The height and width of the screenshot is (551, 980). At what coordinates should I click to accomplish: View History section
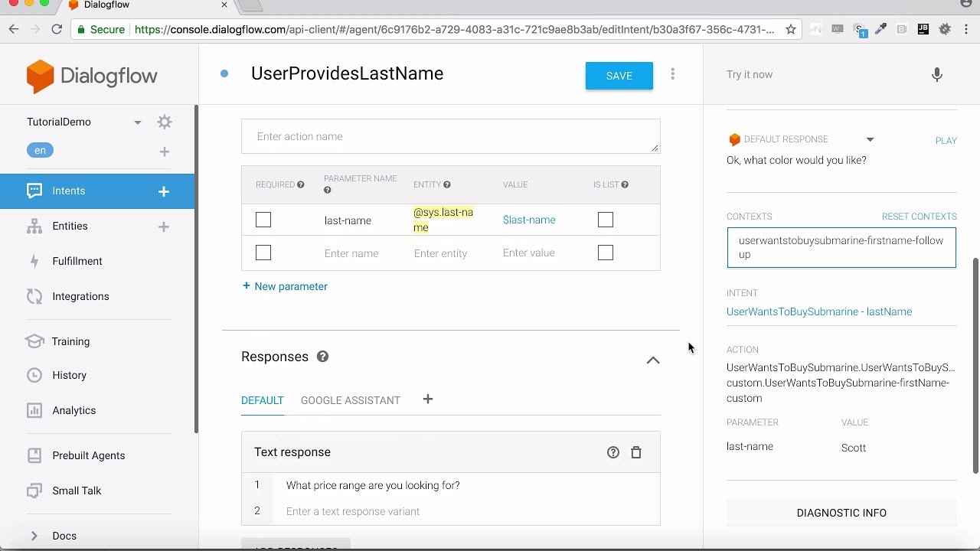(x=69, y=375)
